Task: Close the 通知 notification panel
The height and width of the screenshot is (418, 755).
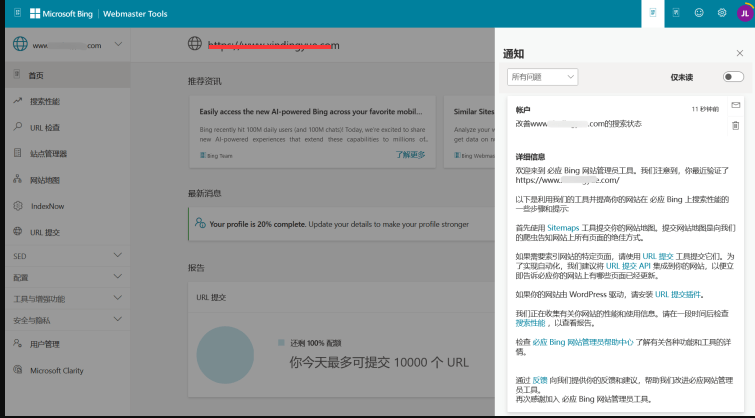Action: point(740,53)
